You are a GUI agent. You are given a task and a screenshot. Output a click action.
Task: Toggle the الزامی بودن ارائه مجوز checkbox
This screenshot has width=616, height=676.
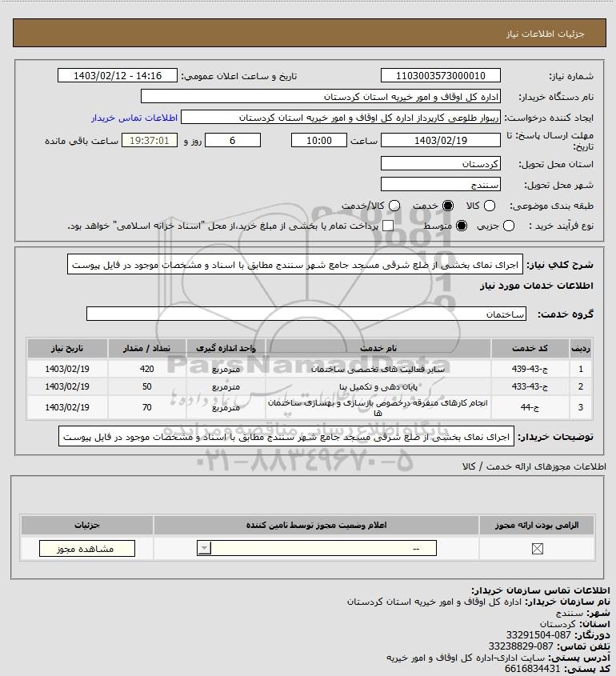pos(537,548)
